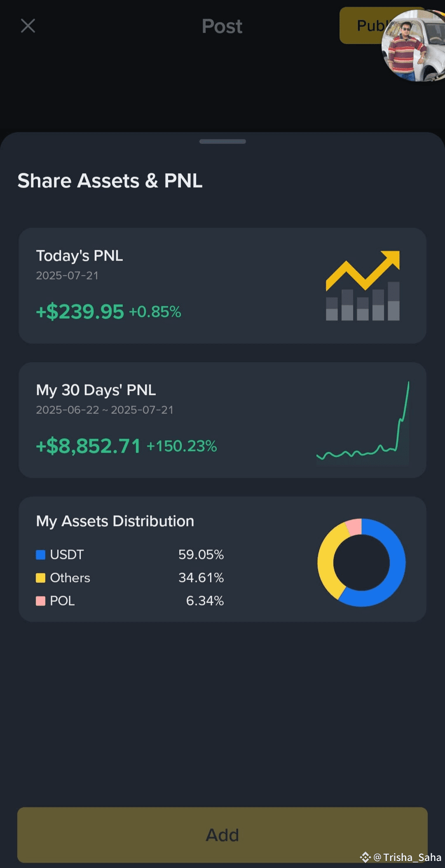Image resolution: width=445 pixels, height=868 pixels.
Task: Click the pink POL color swatch
Action: point(40,601)
